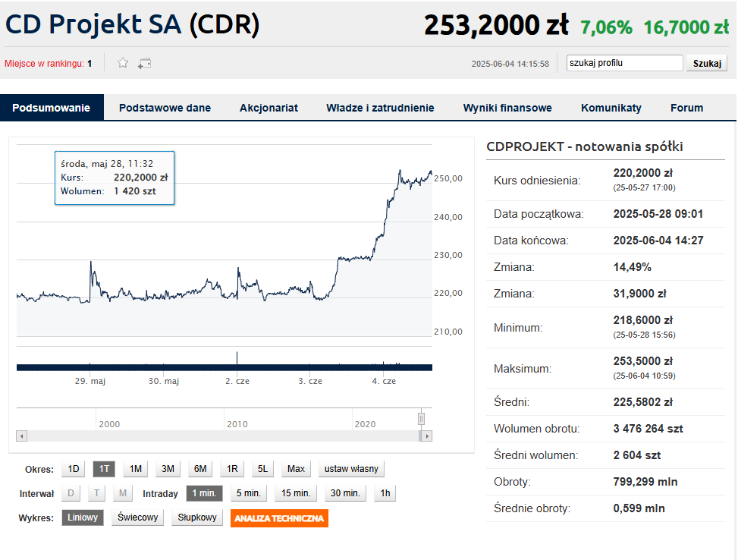
Task: Open the 'ustaw własny' custom period option
Action: coord(351,469)
